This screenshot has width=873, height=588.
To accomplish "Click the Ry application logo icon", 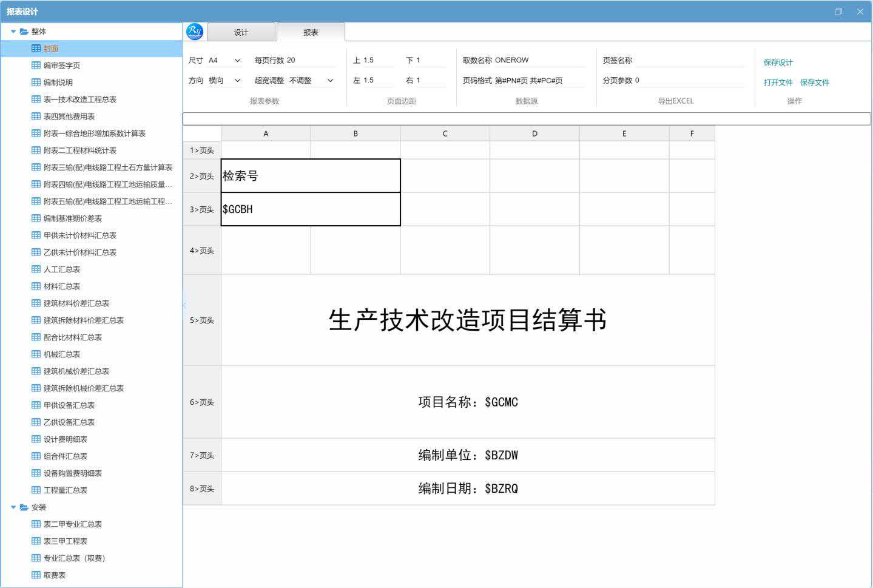I will [x=195, y=32].
